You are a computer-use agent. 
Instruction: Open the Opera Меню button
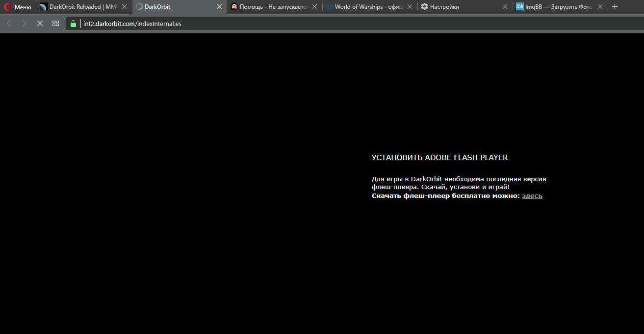pyautogui.click(x=18, y=7)
